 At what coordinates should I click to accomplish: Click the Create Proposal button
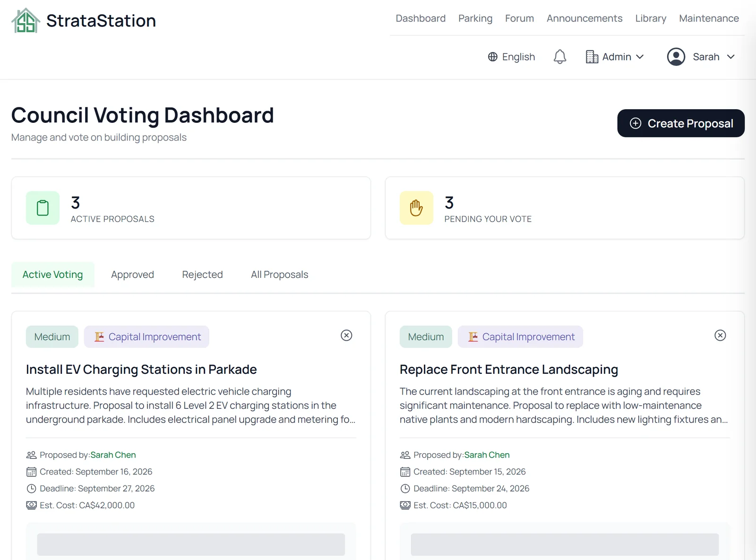point(681,123)
